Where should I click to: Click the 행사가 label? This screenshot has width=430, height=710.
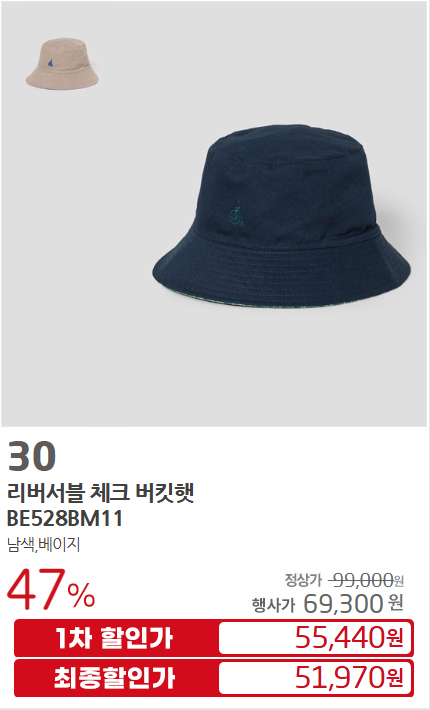tap(273, 604)
